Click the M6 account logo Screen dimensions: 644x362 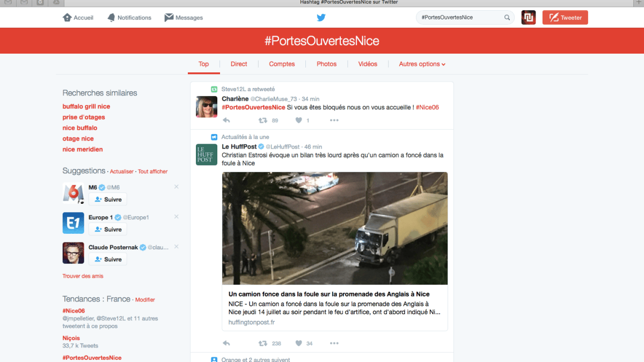74,193
